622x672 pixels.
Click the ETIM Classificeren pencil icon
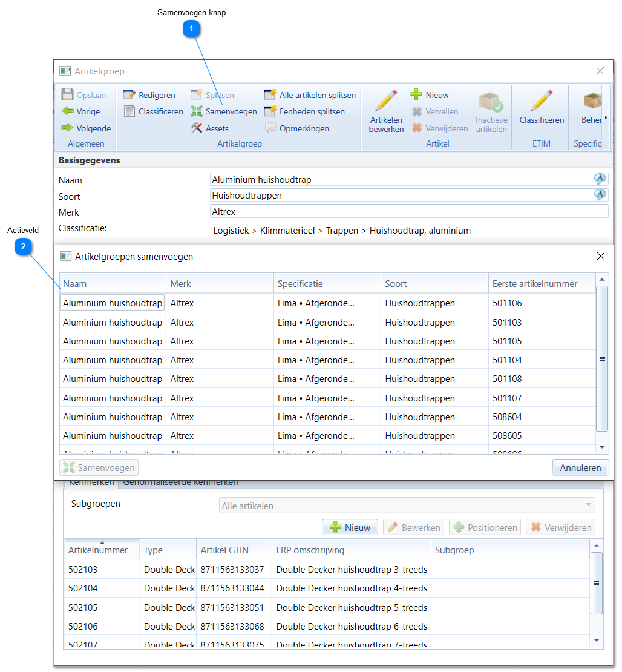click(x=542, y=100)
